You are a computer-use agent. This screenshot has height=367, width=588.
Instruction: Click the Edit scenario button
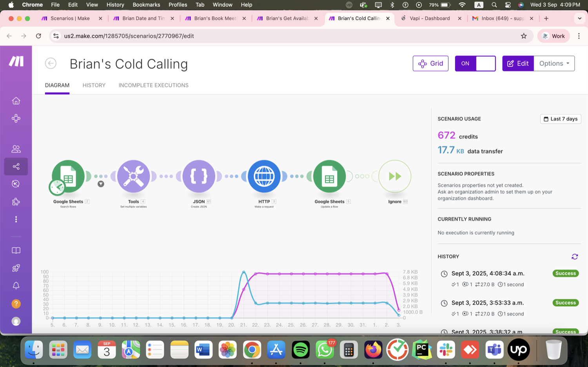(x=518, y=63)
